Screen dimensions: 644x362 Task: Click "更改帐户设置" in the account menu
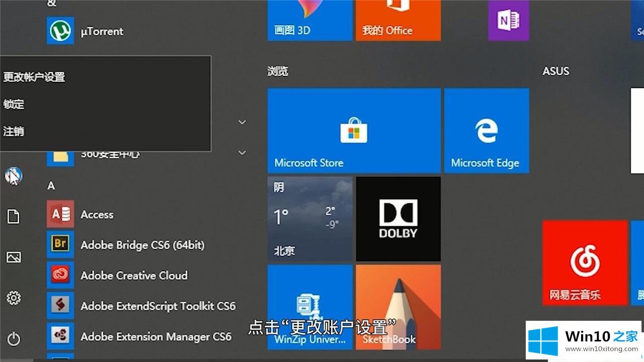[34, 77]
